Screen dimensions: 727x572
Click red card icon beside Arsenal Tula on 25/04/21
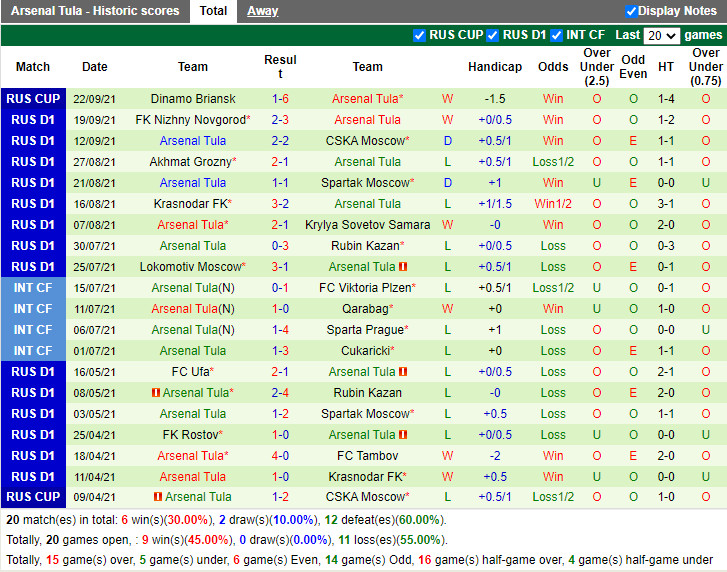(403, 434)
